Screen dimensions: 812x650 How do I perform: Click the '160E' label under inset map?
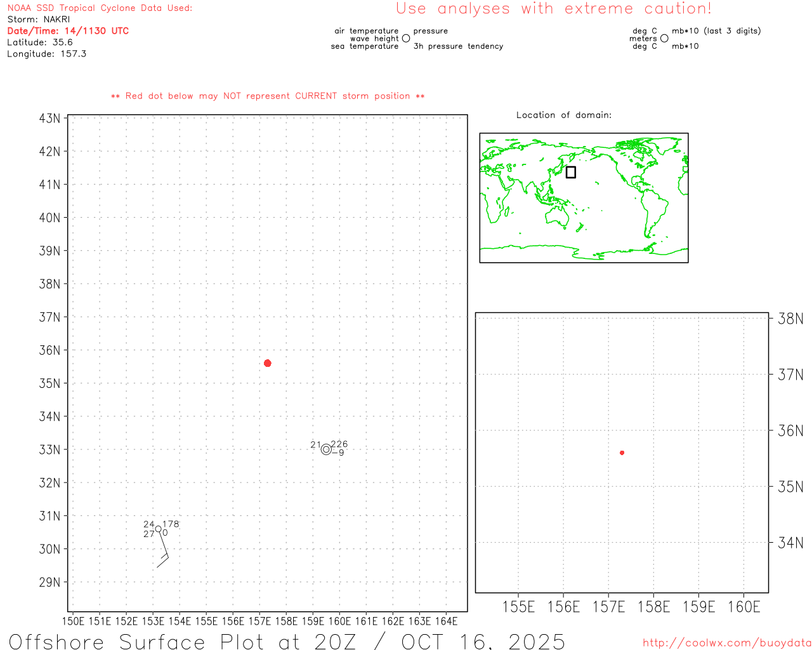click(x=744, y=607)
